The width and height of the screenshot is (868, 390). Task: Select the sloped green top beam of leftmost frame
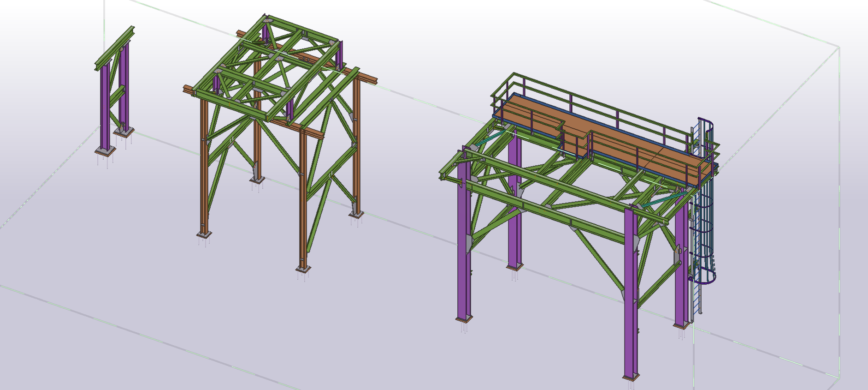[x=114, y=48]
